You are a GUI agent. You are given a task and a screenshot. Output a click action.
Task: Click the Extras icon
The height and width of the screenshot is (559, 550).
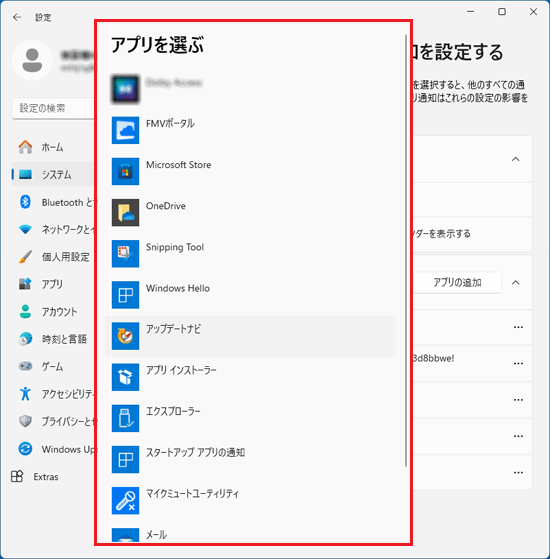click(x=17, y=476)
